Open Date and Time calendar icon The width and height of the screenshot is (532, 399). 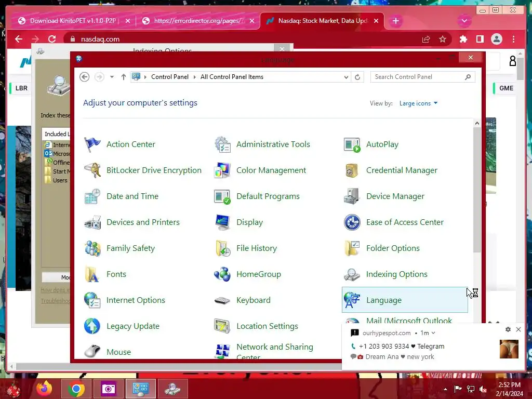tap(92, 196)
